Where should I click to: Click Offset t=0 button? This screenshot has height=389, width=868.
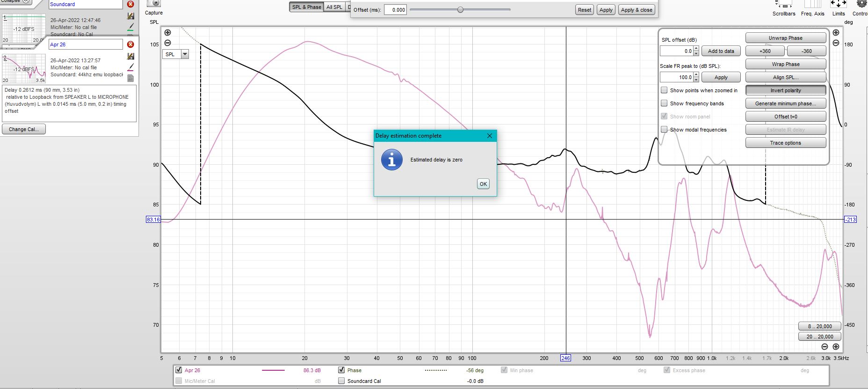[786, 117]
